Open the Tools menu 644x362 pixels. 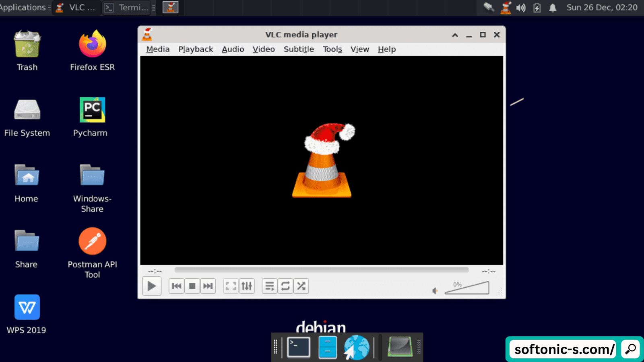coord(332,49)
